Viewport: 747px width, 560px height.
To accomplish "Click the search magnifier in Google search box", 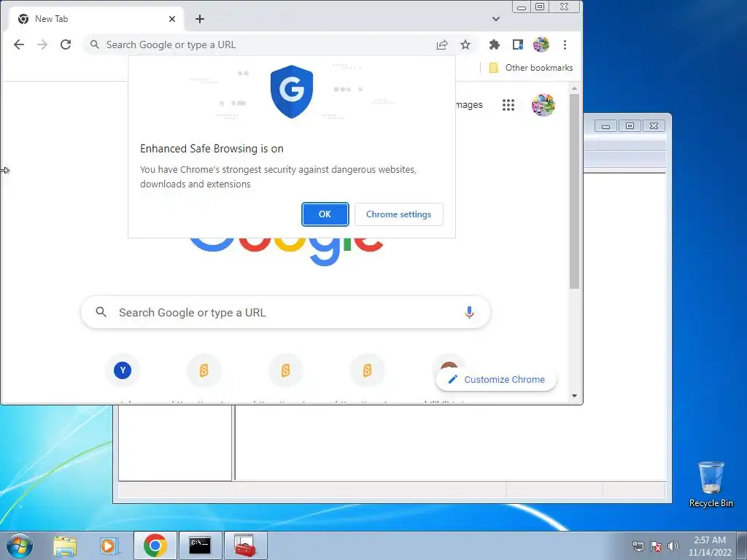I will 101,312.
